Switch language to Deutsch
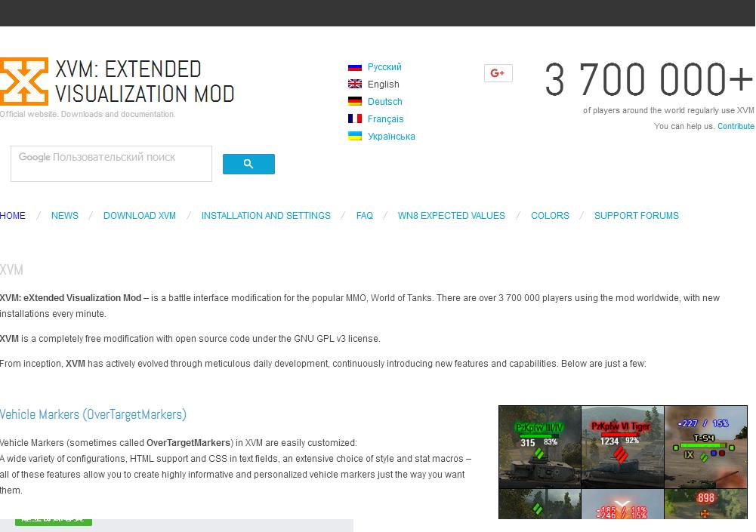Screen dimensions: 756x532 point(385,102)
